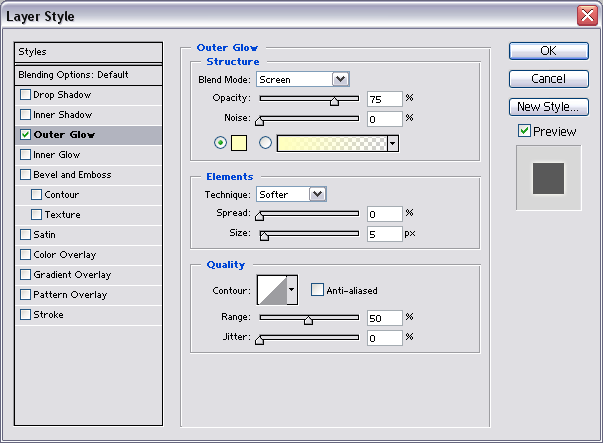Toggle the Anti-aliased checkbox
The image size is (603, 443).
(317, 290)
